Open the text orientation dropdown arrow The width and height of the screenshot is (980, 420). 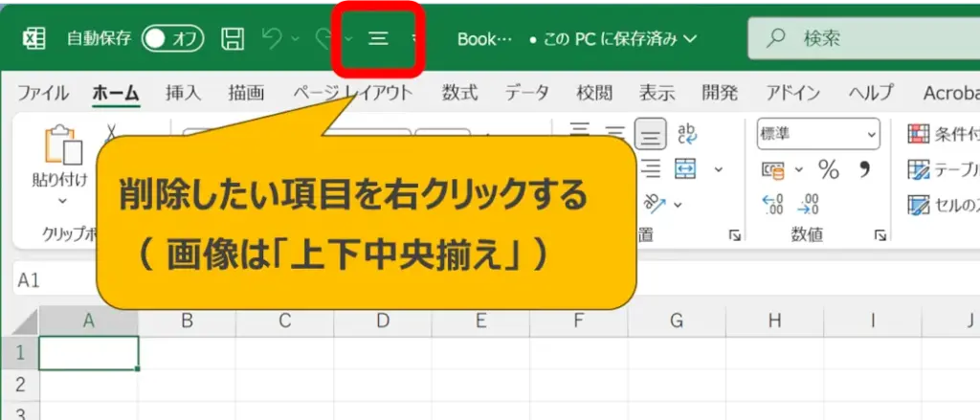[x=679, y=204]
